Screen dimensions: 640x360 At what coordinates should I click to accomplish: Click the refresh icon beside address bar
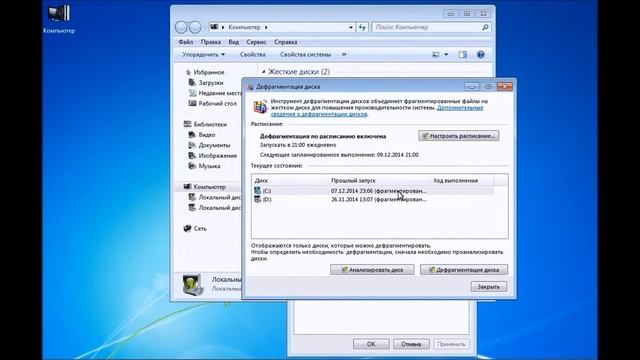pos(362,27)
